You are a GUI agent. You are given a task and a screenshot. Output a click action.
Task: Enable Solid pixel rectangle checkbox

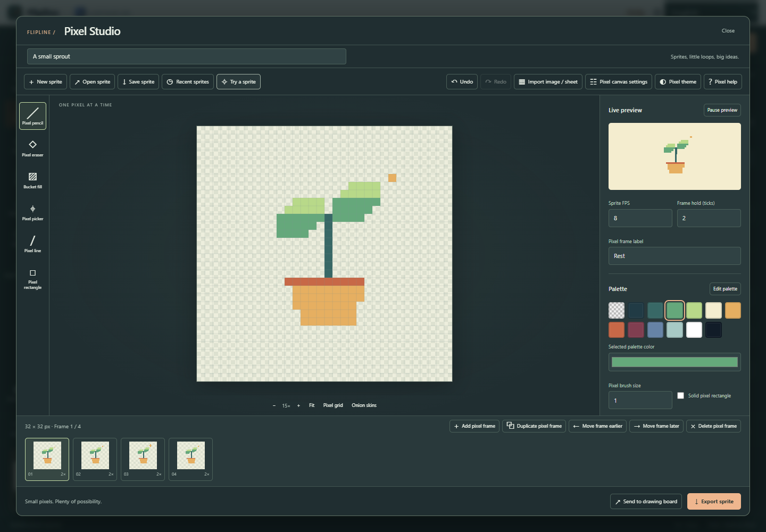[680, 395]
